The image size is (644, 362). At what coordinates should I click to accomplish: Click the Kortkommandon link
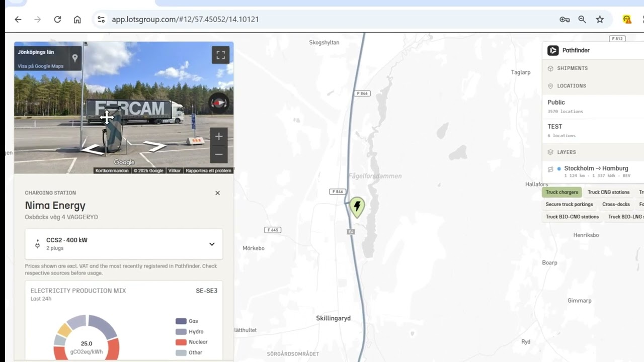(x=112, y=171)
